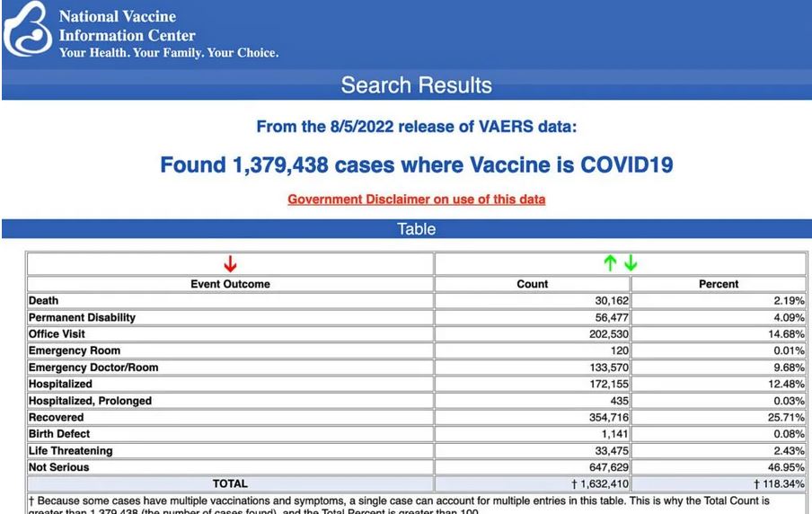Select the Event Outcome column header
This screenshot has width=812, height=514.
tap(230, 284)
